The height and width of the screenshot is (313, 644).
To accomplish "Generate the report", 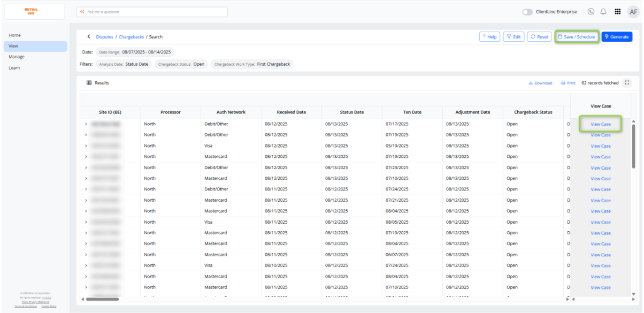I will pyautogui.click(x=617, y=37).
